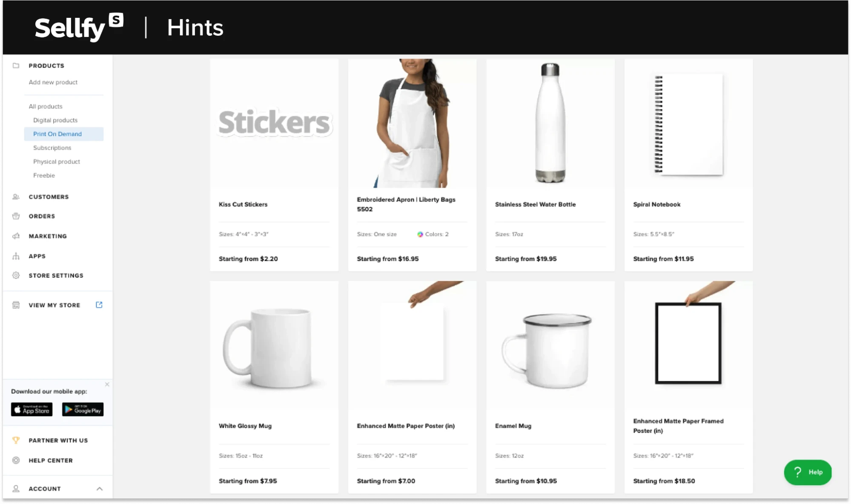This screenshot has width=851, height=504.
Task: Open Customers via its people icon
Action: 16,197
